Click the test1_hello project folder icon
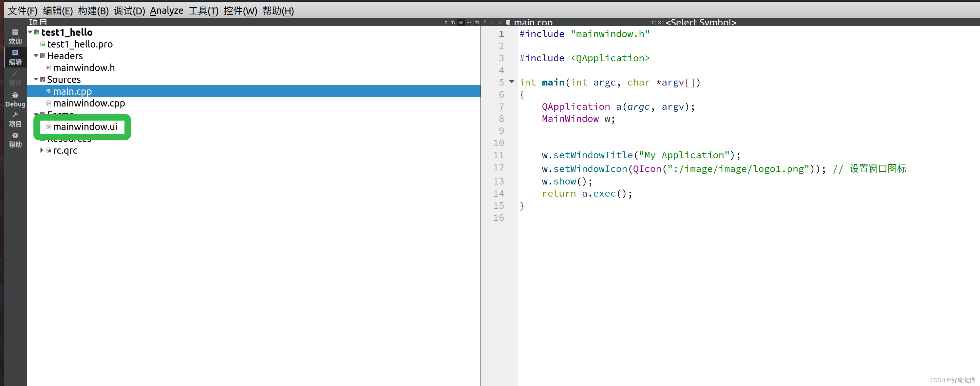This screenshot has height=386, width=980. coord(37,32)
